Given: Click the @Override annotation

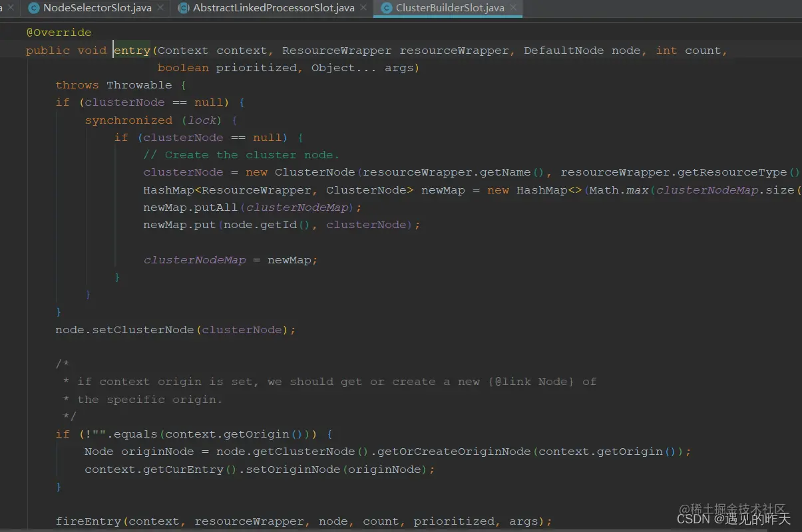Looking at the screenshot, I should (59, 33).
